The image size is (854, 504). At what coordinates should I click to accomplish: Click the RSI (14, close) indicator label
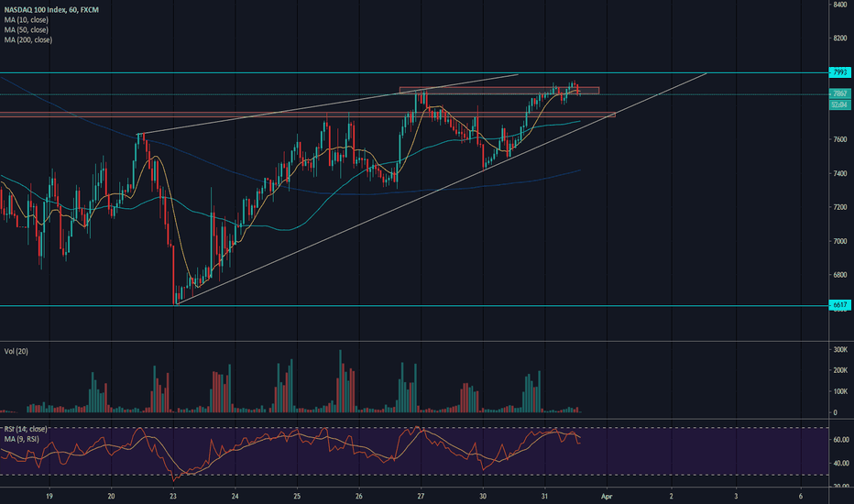click(x=26, y=430)
